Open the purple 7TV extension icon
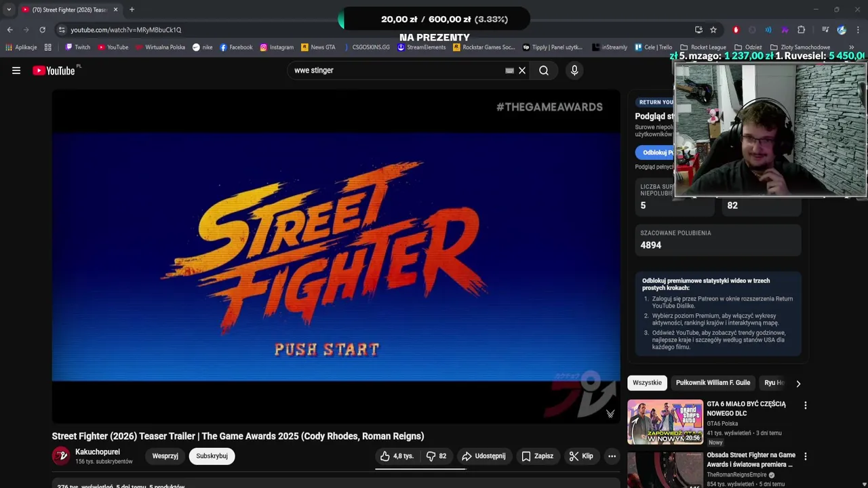The image size is (868, 488). click(x=785, y=30)
